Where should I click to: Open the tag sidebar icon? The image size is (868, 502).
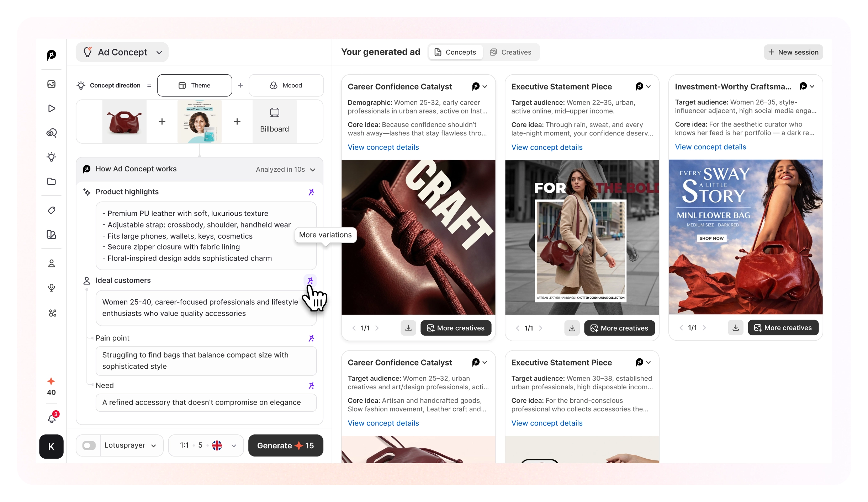[x=52, y=210]
